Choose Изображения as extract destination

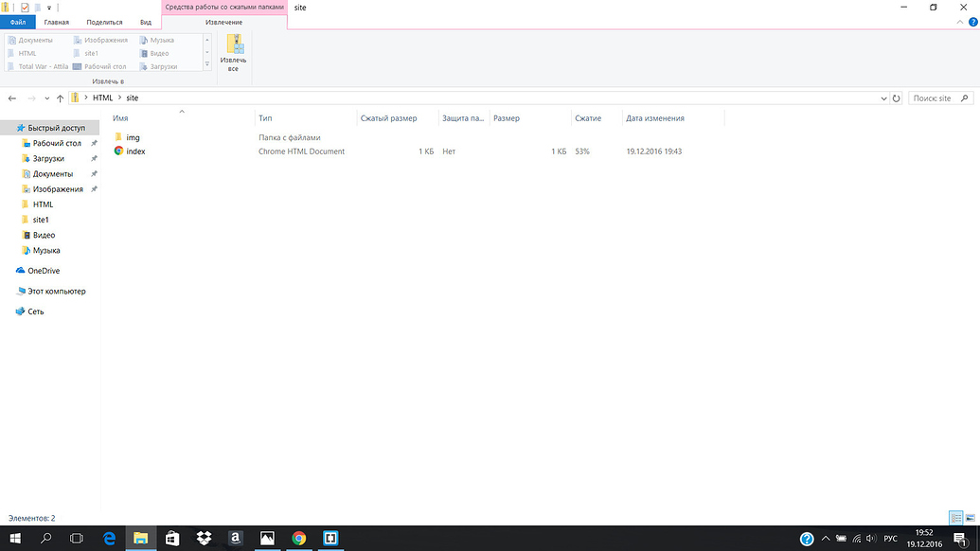click(x=100, y=40)
